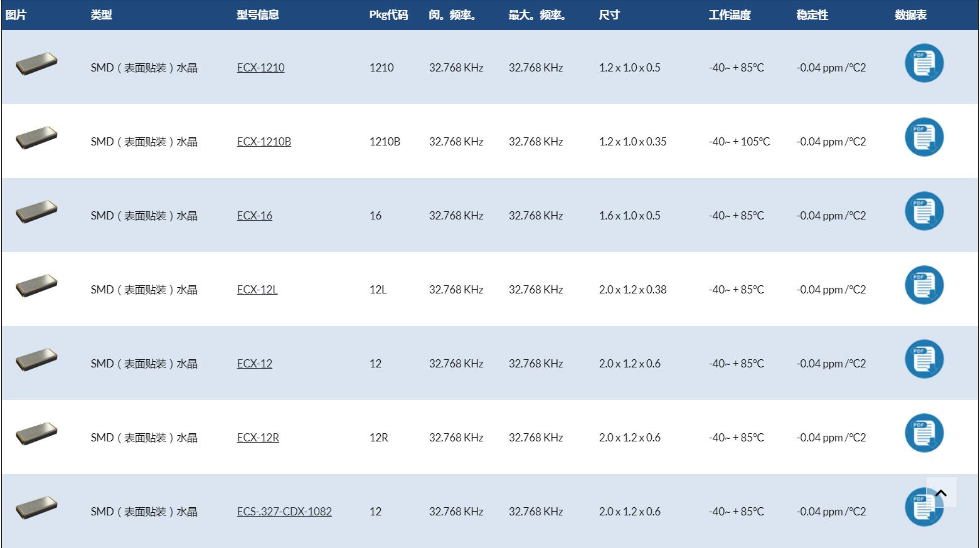The height and width of the screenshot is (548, 980).
Task: Click the 工作温度 column header
Action: coord(729,15)
